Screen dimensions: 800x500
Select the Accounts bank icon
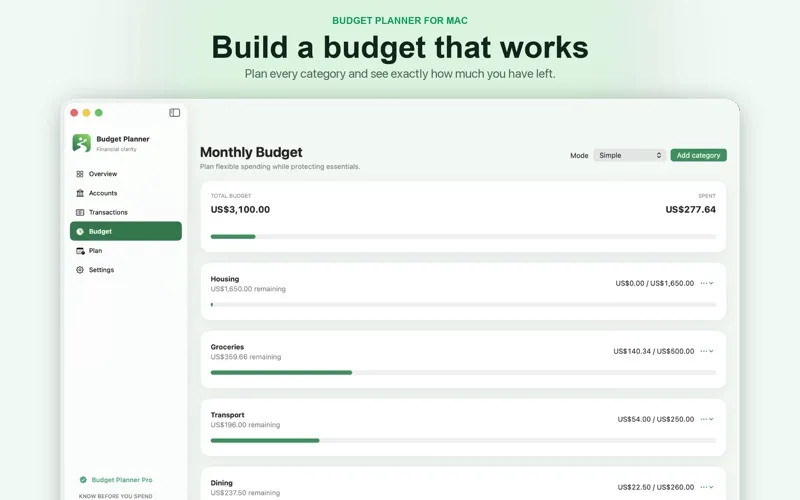pos(80,193)
